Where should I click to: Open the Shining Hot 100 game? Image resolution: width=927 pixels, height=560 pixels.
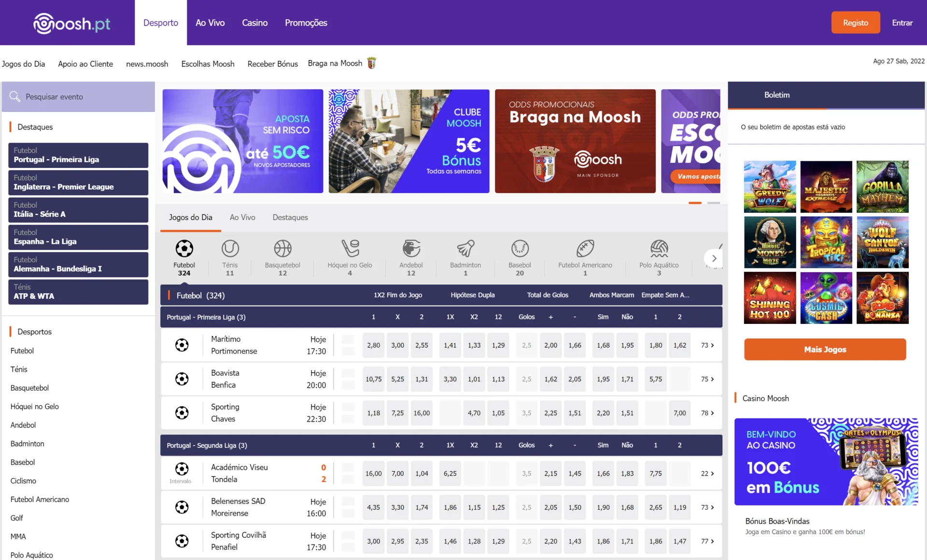(770, 298)
